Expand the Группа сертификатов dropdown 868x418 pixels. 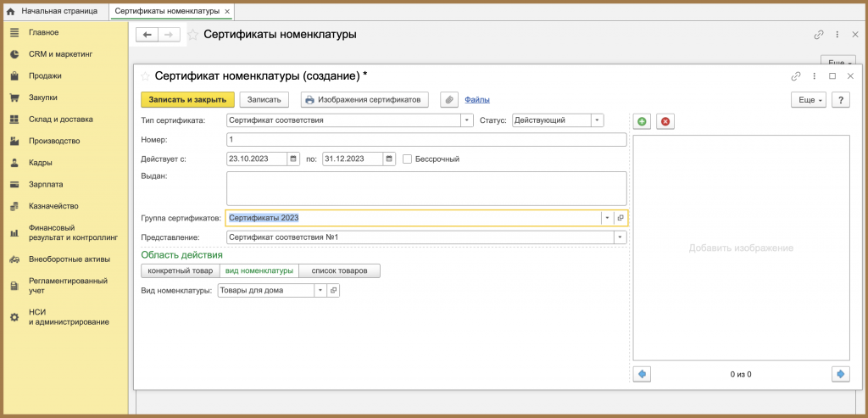click(607, 218)
